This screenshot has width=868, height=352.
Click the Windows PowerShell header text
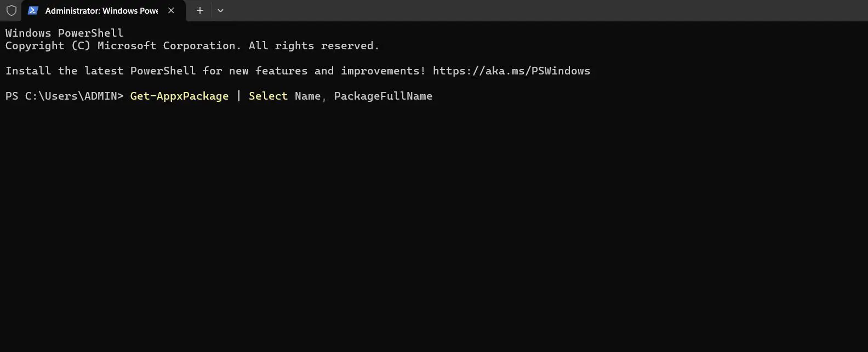click(64, 33)
